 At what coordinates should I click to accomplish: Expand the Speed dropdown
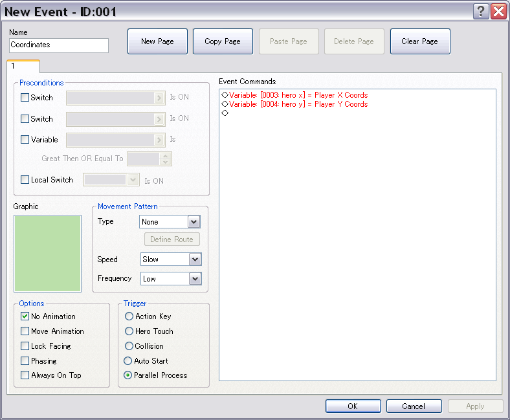pos(195,260)
